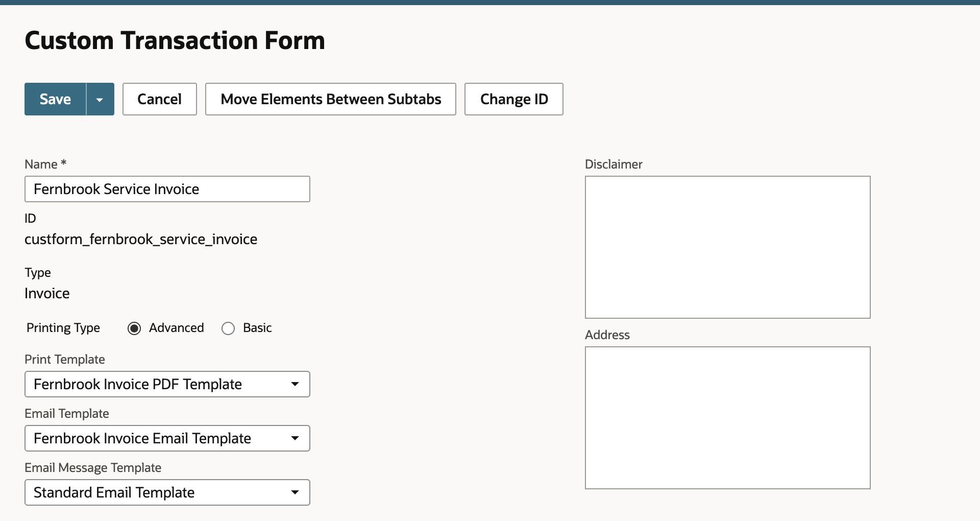The height and width of the screenshot is (521, 980).
Task: Click into the Disclaimer text area
Action: (728, 247)
